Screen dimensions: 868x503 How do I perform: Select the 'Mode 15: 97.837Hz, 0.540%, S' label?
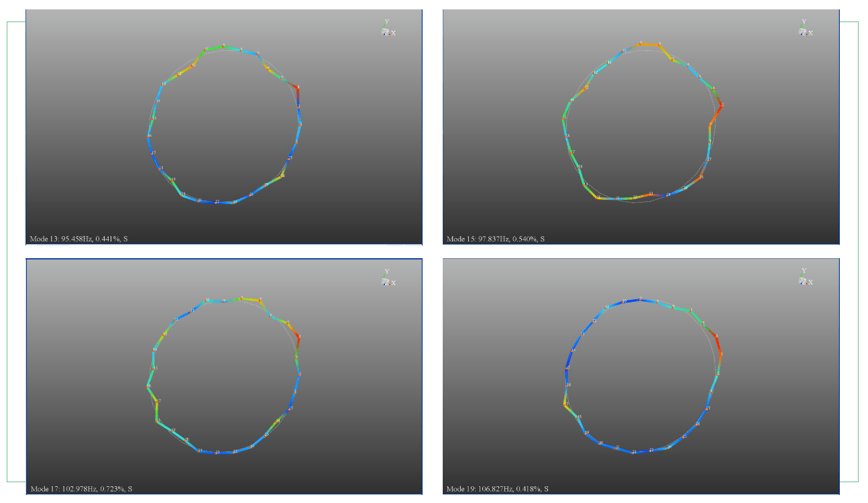coord(496,239)
